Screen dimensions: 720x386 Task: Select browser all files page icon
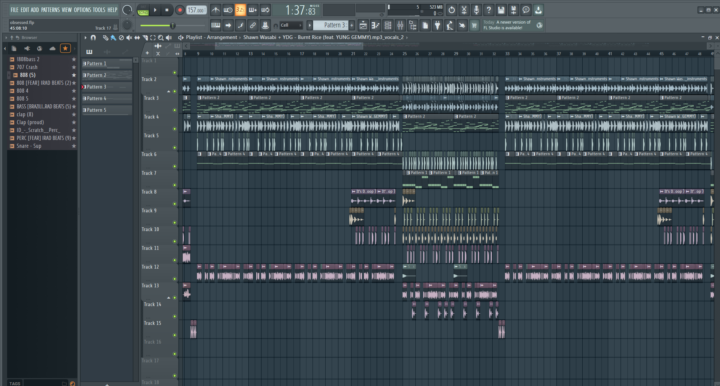point(14,48)
